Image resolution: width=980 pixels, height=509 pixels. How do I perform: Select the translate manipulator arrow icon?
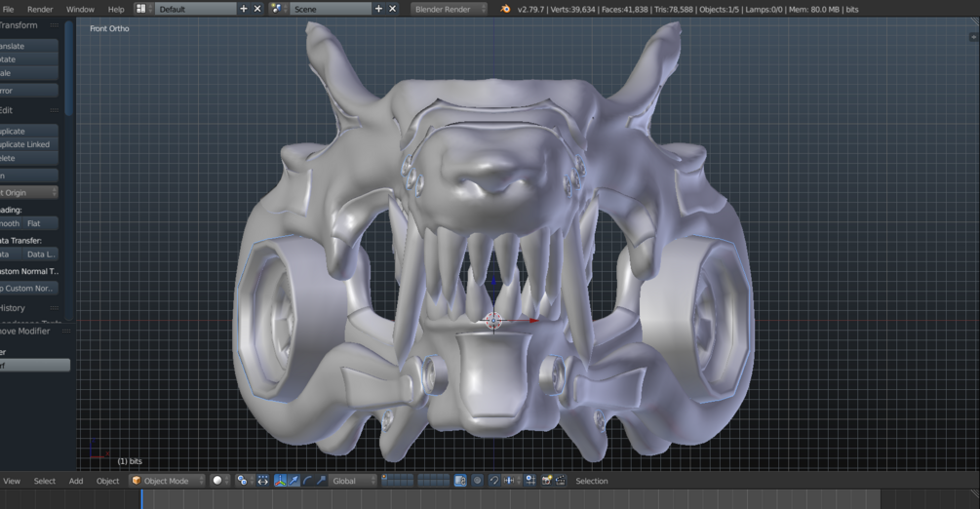(294, 481)
